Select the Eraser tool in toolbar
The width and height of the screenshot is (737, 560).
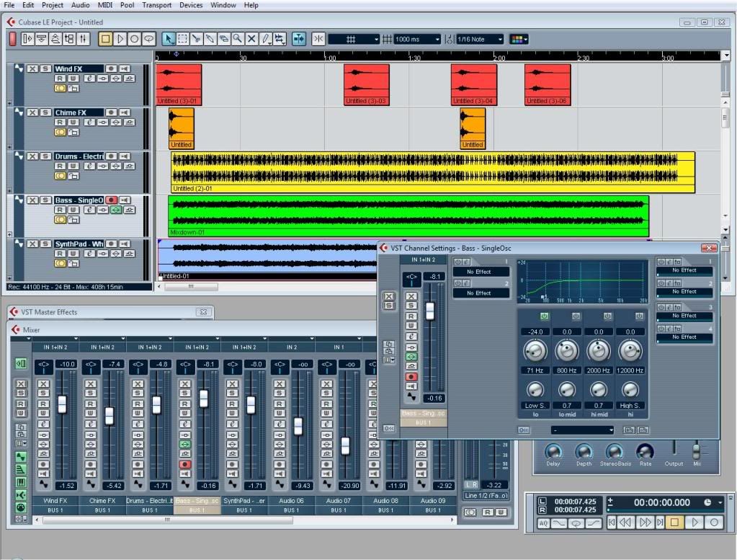point(224,39)
